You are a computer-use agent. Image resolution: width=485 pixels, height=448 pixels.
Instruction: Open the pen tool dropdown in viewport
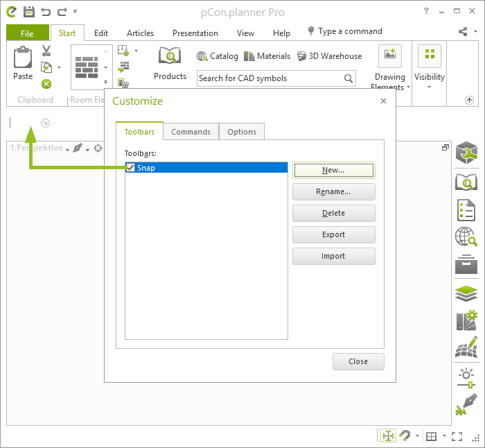click(87, 150)
